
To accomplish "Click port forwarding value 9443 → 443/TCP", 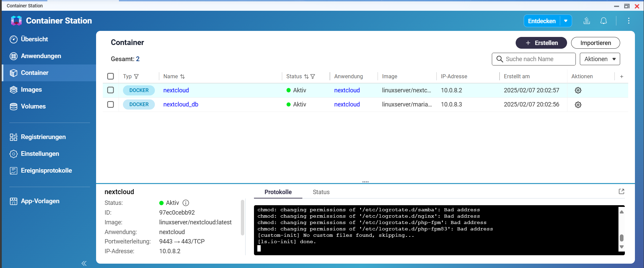I will (182, 241).
